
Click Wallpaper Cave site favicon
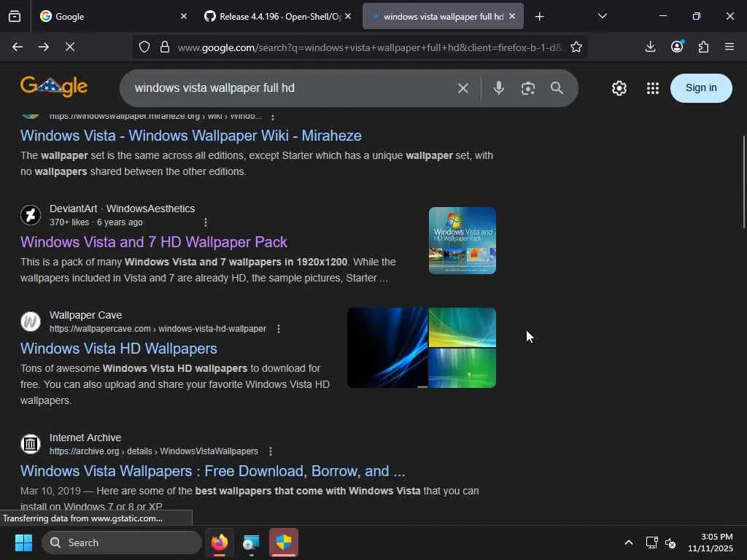point(31,322)
